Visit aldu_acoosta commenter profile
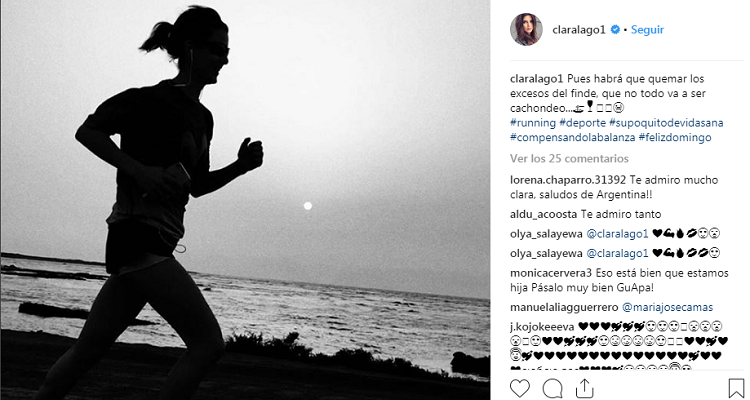The image size is (750, 400). [543, 215]
